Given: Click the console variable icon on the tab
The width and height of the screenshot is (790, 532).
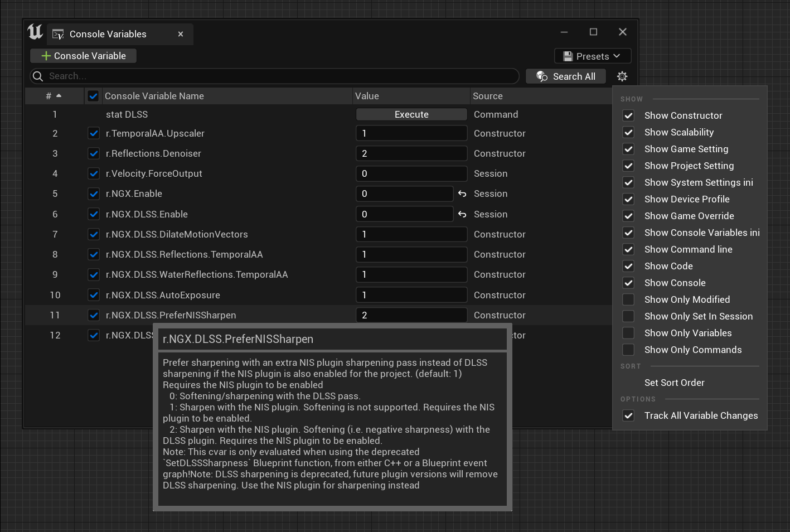Looking at the screenshot, I should click(57, 34).
